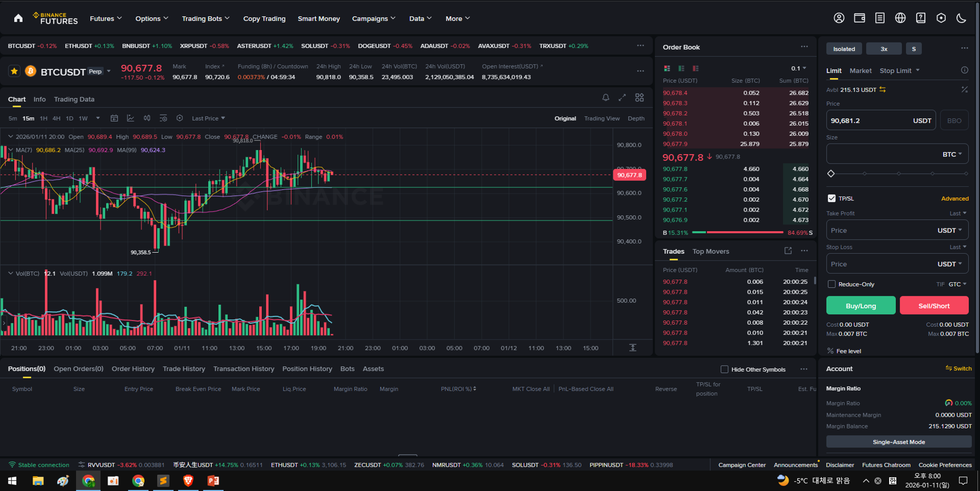Open the chart calendar date icon
Screen dimensions: 980x491
[x=114, y=118]
